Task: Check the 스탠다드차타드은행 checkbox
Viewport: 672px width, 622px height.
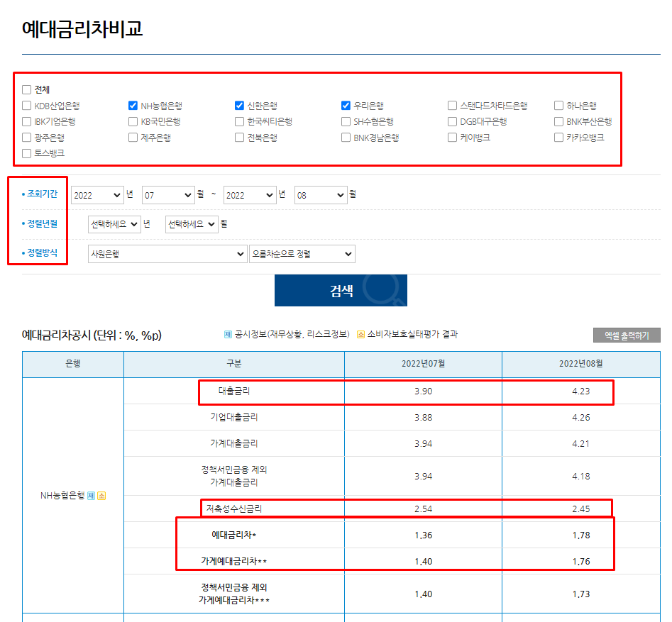Action: (x=452, y=106)
